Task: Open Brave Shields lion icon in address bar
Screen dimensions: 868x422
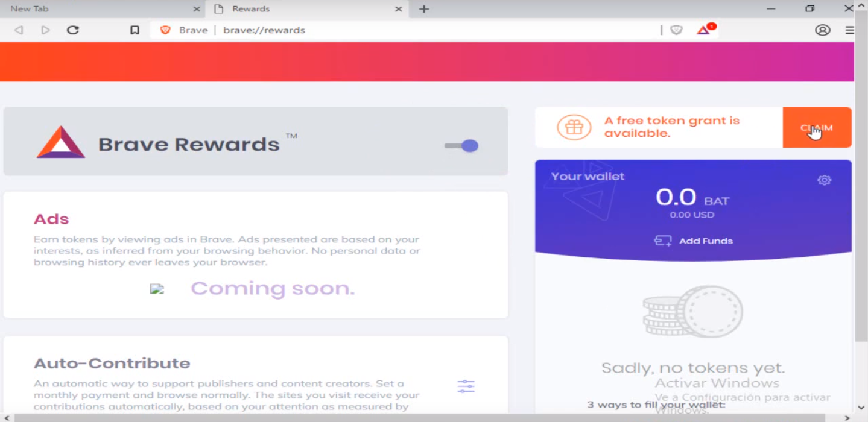Action: pyautogui.click(x=676, y=30)
